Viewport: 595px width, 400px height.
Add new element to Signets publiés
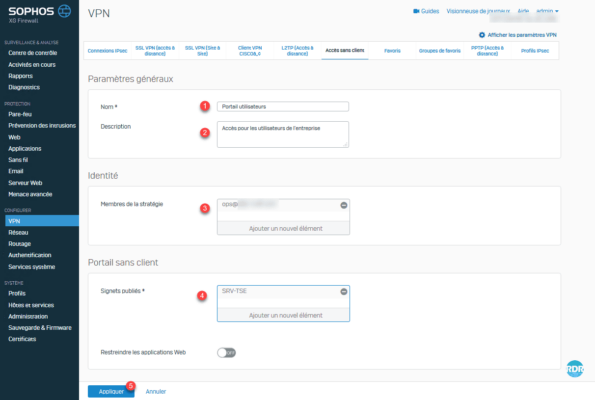pyautogui.click(x=283, y=315)
